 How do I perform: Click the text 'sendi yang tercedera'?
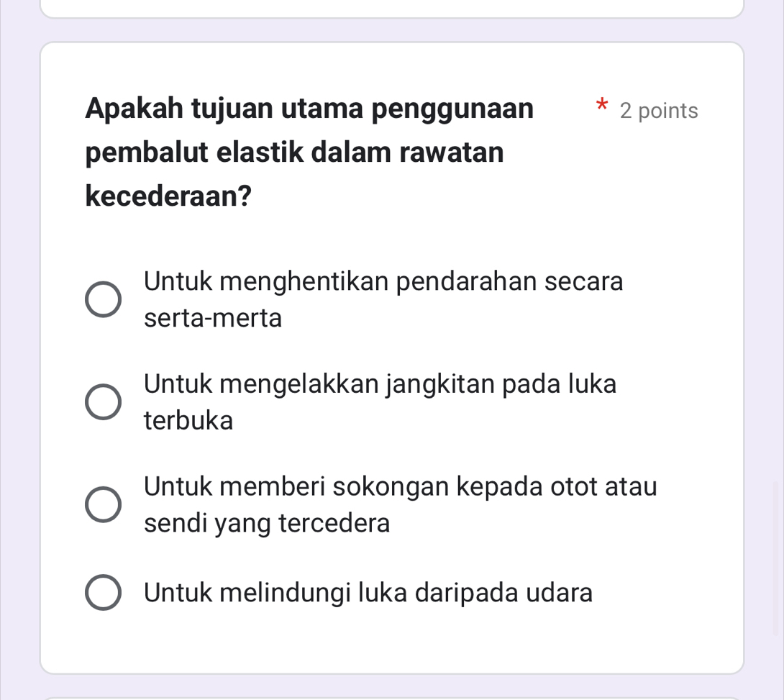pos(267,523)
